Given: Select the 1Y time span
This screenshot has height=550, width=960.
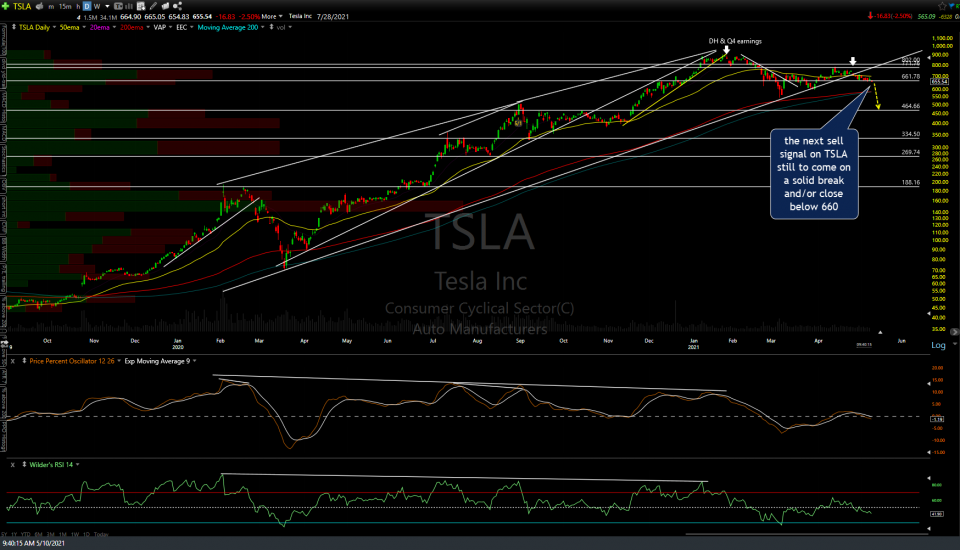Looking at the screenshot, I should (x=14, y=535).
